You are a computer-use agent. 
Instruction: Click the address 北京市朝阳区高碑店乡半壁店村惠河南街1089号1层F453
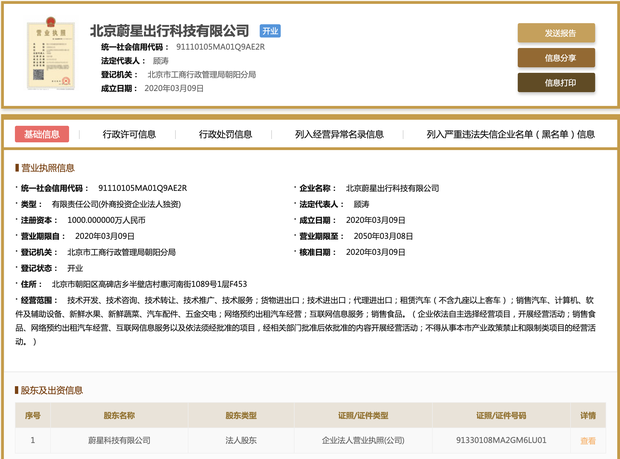click(x=149, y=284)
